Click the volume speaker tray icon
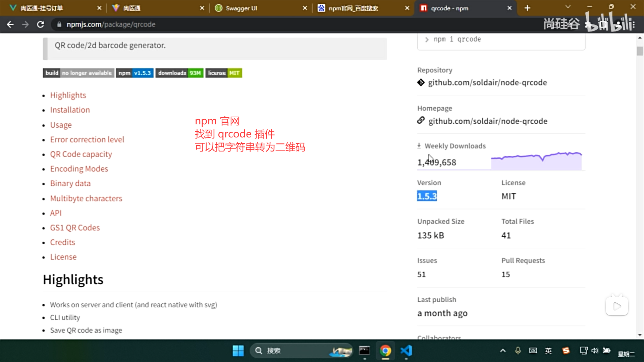Viewport: 644px width, 362px height. click(595, 351)
